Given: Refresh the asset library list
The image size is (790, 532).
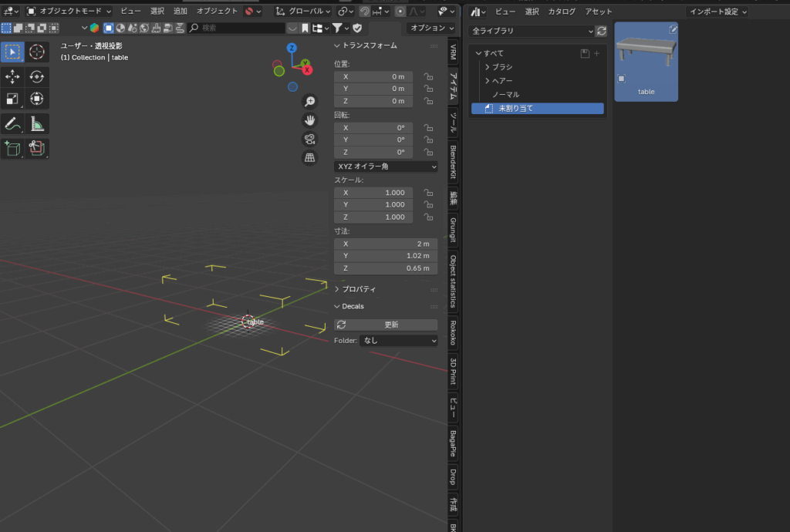Looking at the screenshot, I should point(602,31).
